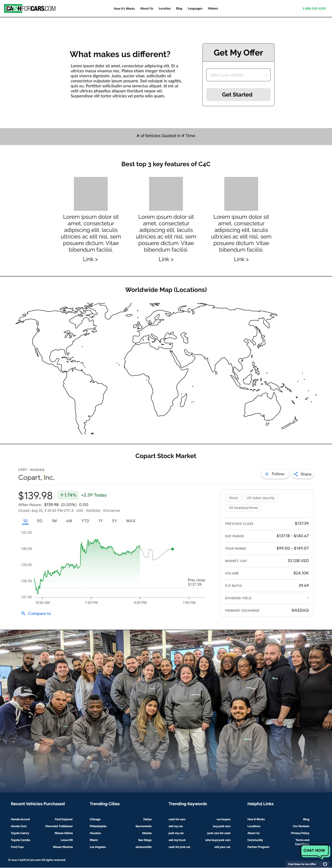Click the chat bubble icon in Chat Now bar
This screenshot has height=868, width=332.
click(325, 864)
